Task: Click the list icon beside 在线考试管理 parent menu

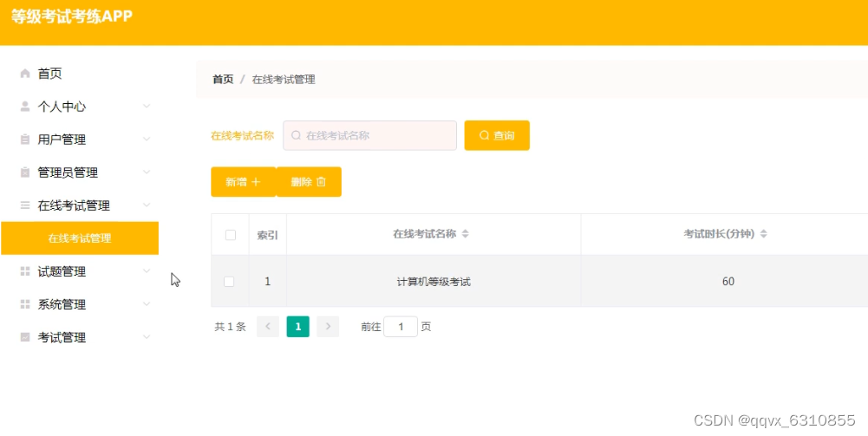Action: click(x=25, y=205)
